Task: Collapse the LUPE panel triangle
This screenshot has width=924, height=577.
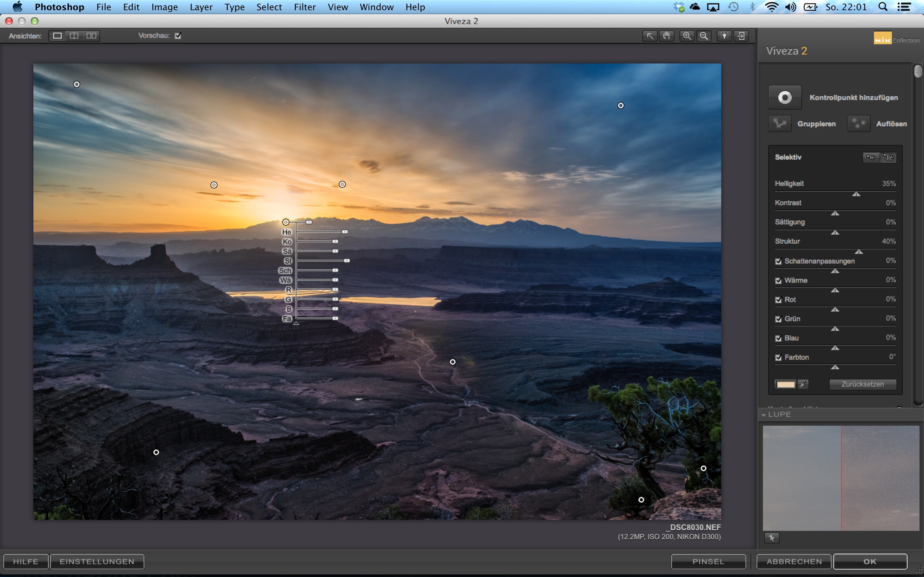Action: [x=763, y=415]
